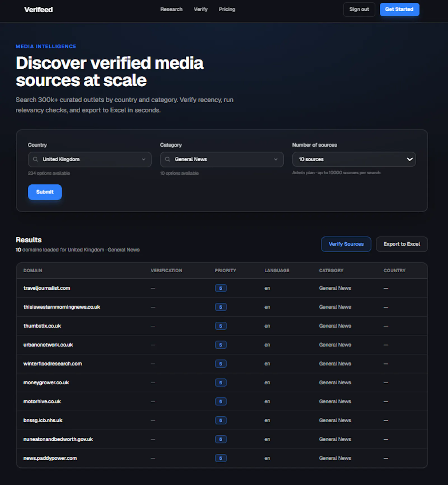
Task: Click the 'MEDIA INTELLIGENCE' label
Action: [46, 47]
